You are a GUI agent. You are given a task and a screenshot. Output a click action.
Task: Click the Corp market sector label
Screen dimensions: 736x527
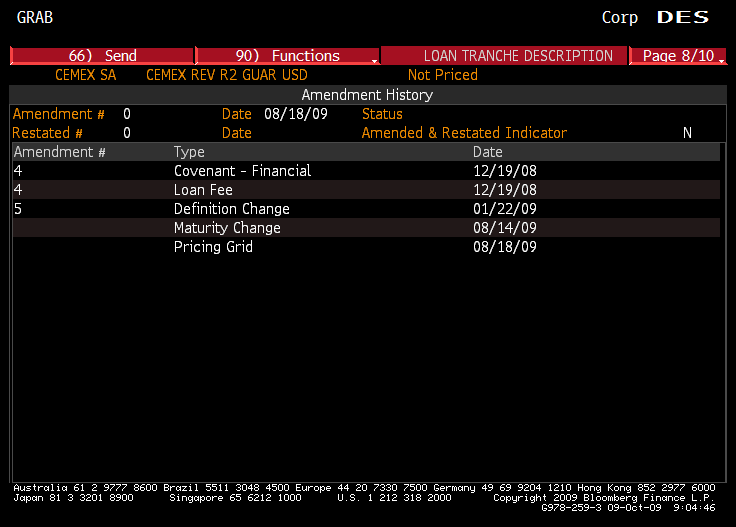pyautogui.click(x=620, y=17)
